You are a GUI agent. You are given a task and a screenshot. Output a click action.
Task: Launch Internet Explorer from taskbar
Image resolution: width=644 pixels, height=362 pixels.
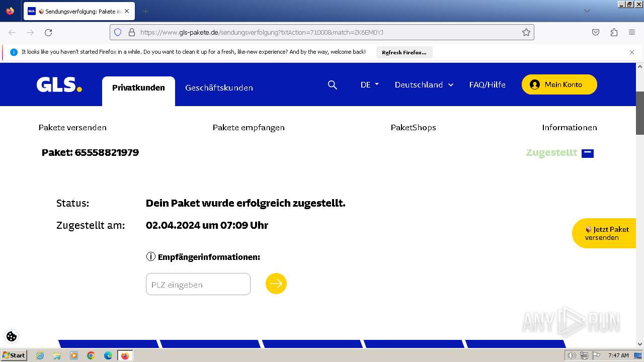(x=40, y=355)
